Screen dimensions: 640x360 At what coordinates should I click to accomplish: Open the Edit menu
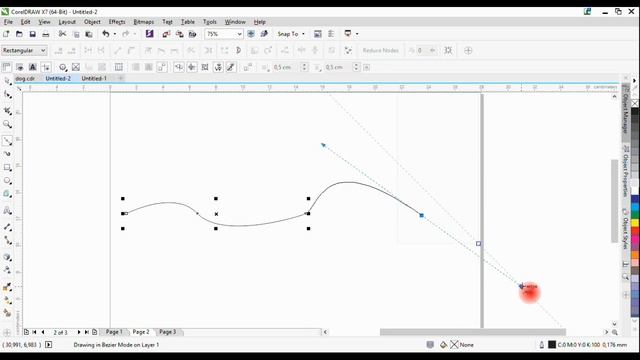pyautogui.click(x=26, y=22)
